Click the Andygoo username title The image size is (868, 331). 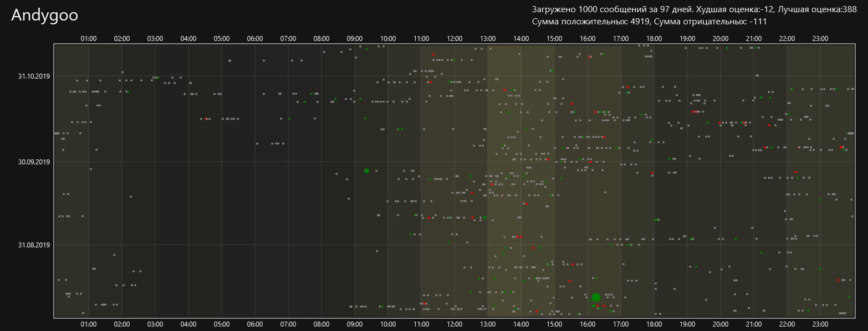(44, 15)
